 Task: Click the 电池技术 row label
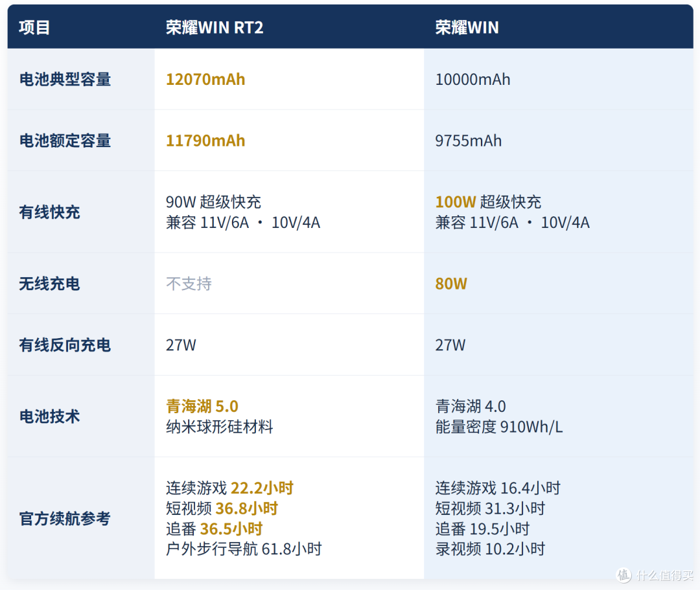pos(49,416)
